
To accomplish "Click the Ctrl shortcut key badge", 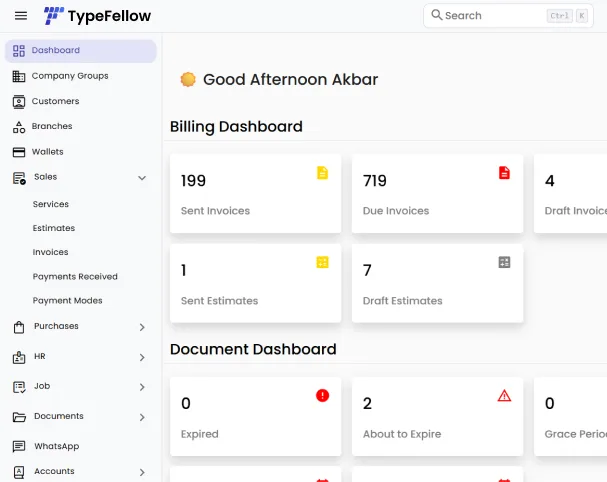I will (x=559, y=16).
